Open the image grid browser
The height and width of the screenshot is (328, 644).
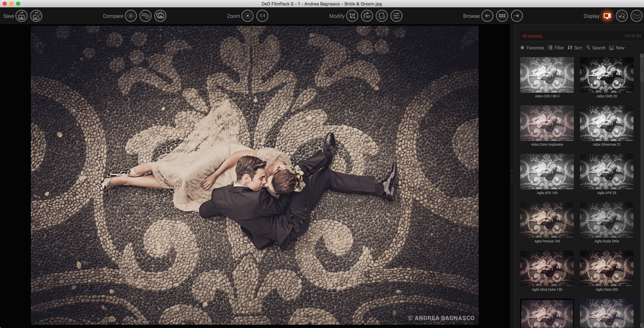pyautogui.click(x=502, y=16)
